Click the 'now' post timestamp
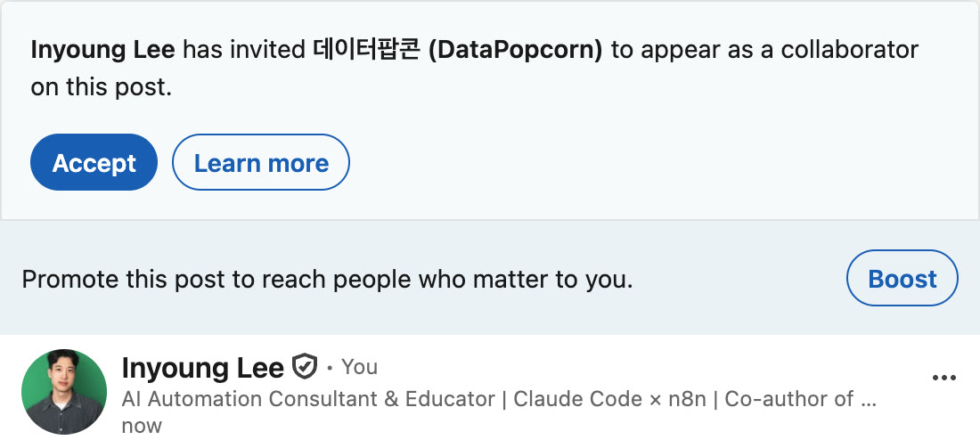980x440 pixels. click(142, 427)
